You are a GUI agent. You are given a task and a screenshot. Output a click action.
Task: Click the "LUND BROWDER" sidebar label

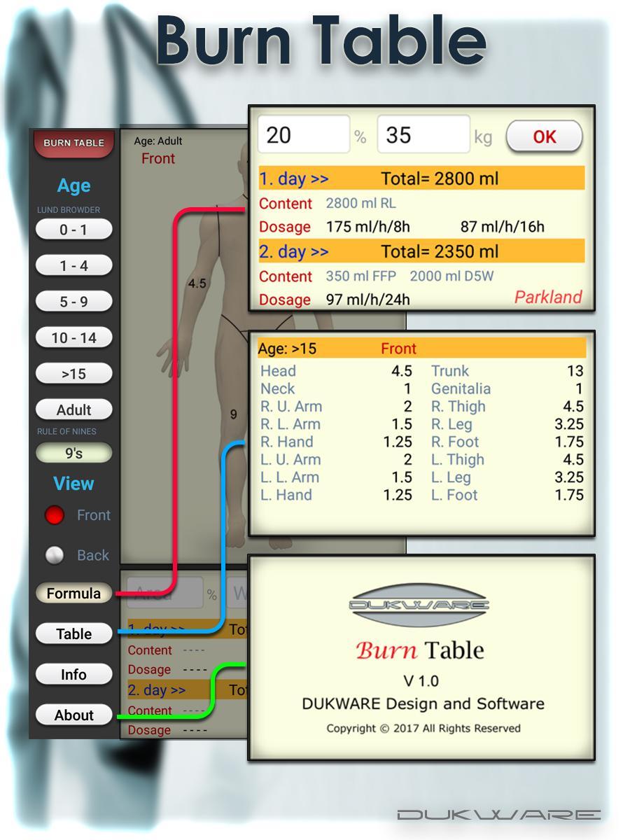[x=69, y=210]
